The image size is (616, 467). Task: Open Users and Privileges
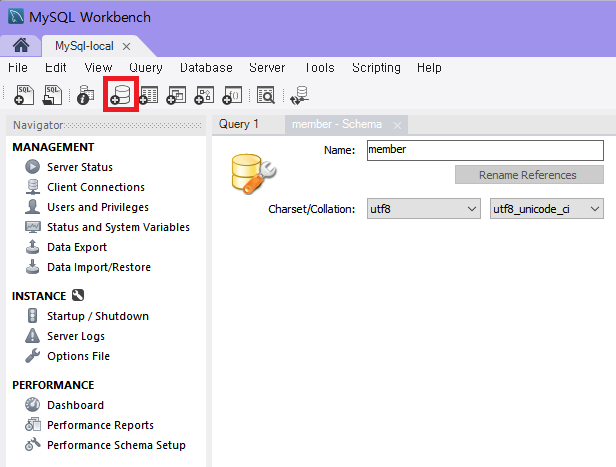point(98,207)
